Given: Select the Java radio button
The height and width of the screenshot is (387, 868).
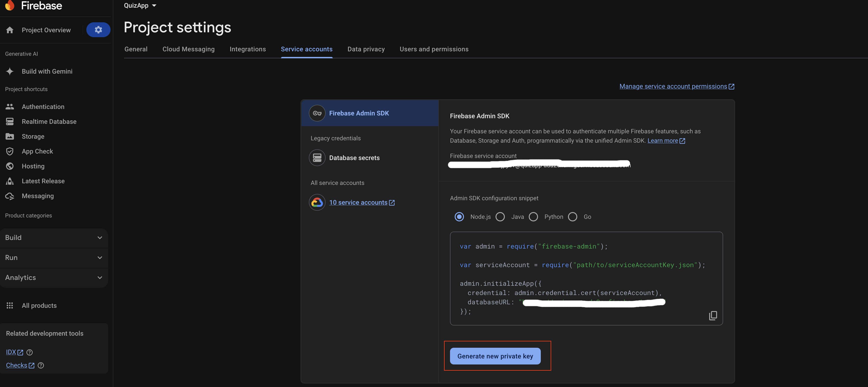Looking at the screenshot, I should pos(500,217).
